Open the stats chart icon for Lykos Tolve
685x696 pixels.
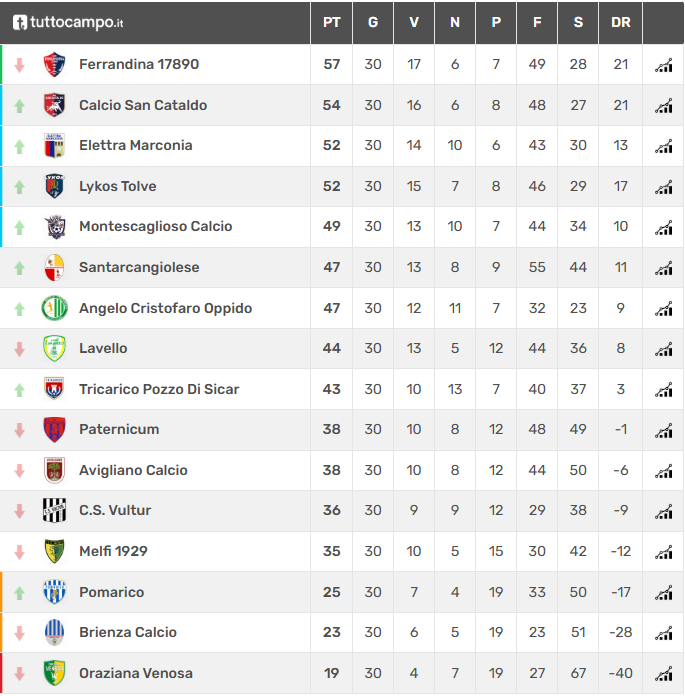click(x=663, y=187)
